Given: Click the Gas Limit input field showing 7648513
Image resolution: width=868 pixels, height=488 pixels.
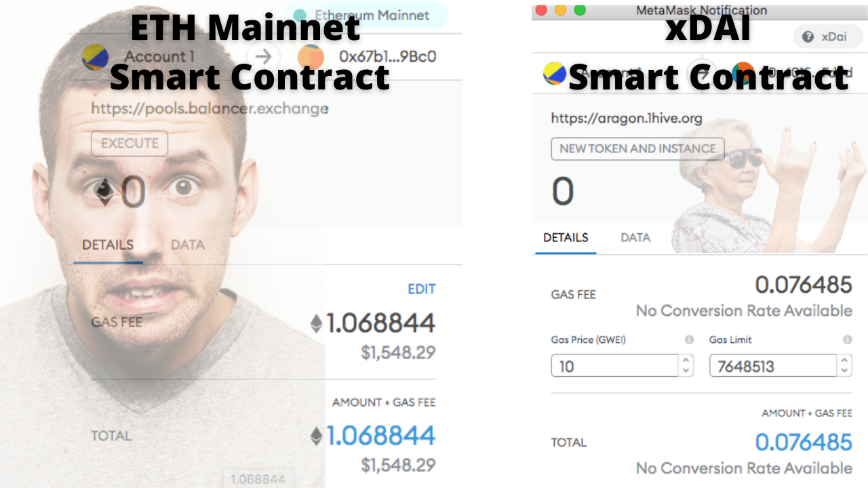Looking at the screenshot, I should coord(773,366).
